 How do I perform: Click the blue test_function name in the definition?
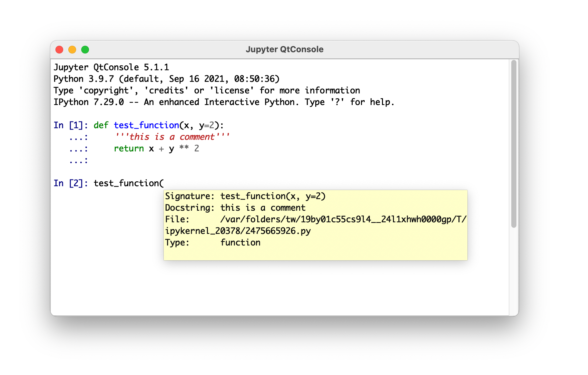tap(146, 125)
